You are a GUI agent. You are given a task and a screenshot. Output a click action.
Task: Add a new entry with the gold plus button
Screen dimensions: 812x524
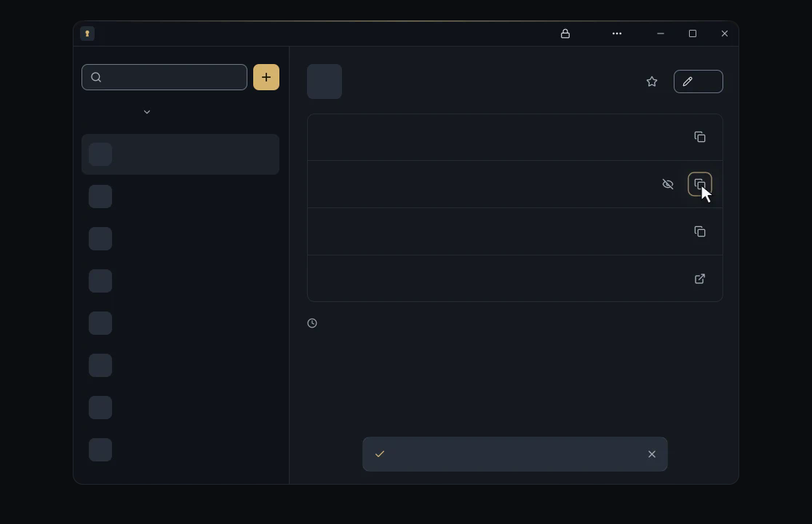pyautogui.click(x=266, y=77)
